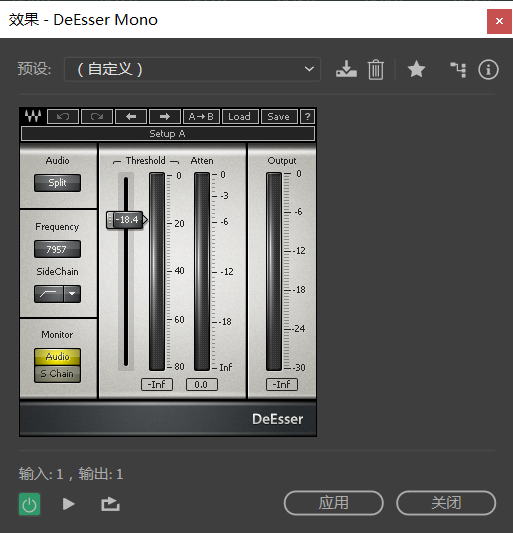Viewport: 513px width, 533px height.
Task: Toggle the Audio Split mode button
Action: pyautogui.click(x=57, y=183)
